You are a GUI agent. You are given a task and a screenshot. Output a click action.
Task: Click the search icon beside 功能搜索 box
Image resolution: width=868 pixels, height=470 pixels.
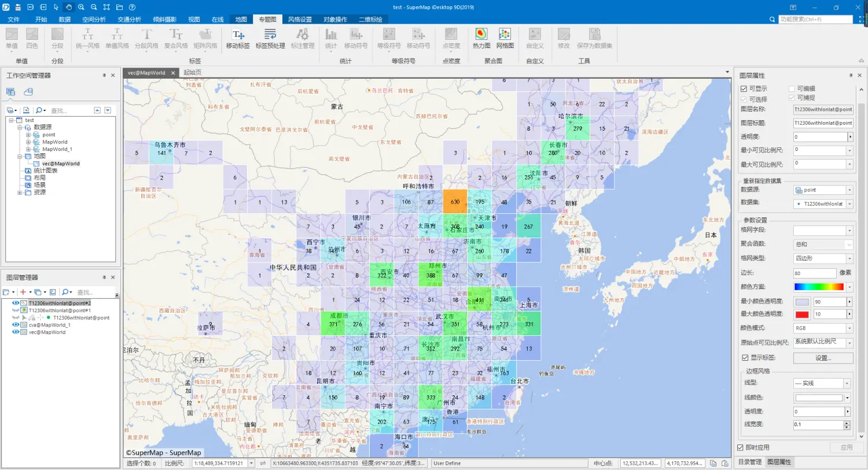pos(772,20)
